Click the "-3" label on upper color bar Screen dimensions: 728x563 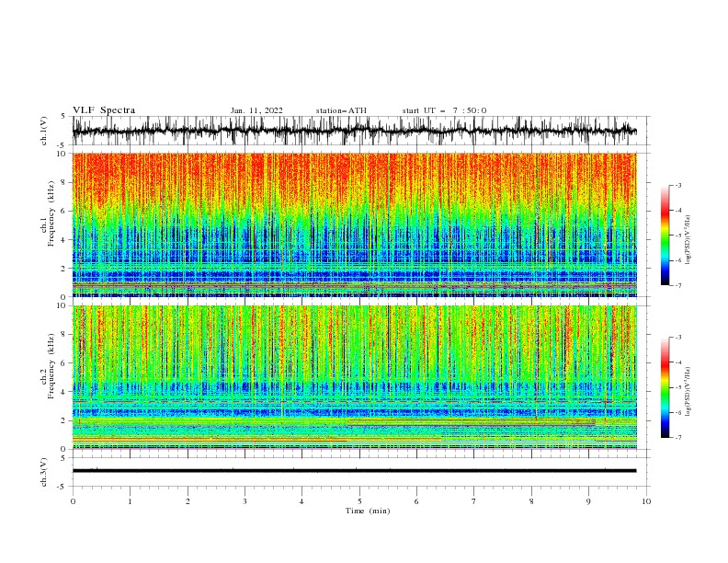[677, 185]
